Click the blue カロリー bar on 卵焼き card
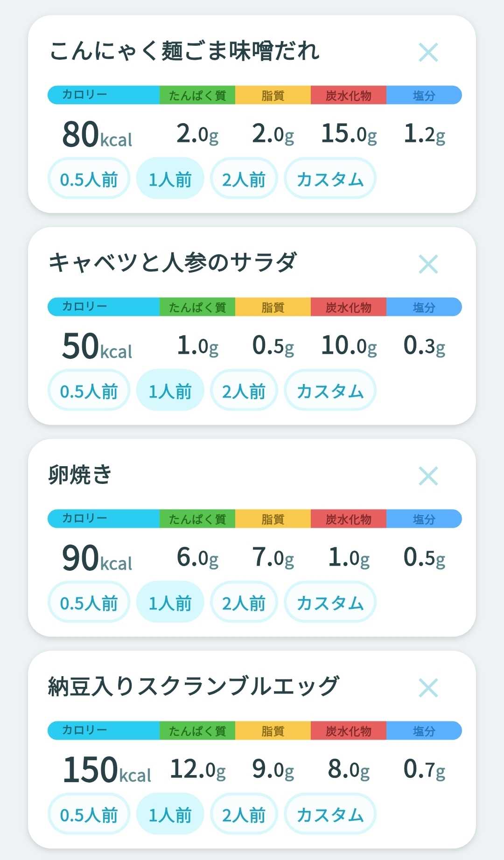The height and width of the screenshot is (860, 504). pyautogui.click(x=104, y=518)
